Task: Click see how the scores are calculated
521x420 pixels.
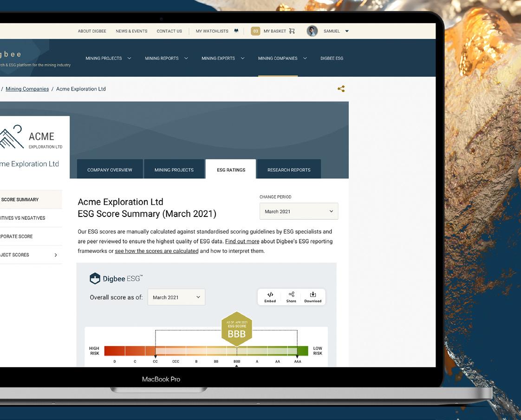Action: (156, 251)
